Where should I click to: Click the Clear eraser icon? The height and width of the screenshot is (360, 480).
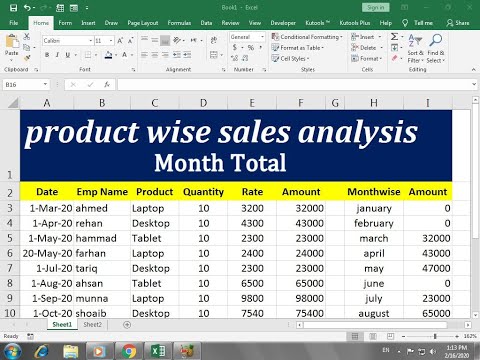tap(395, 58)
